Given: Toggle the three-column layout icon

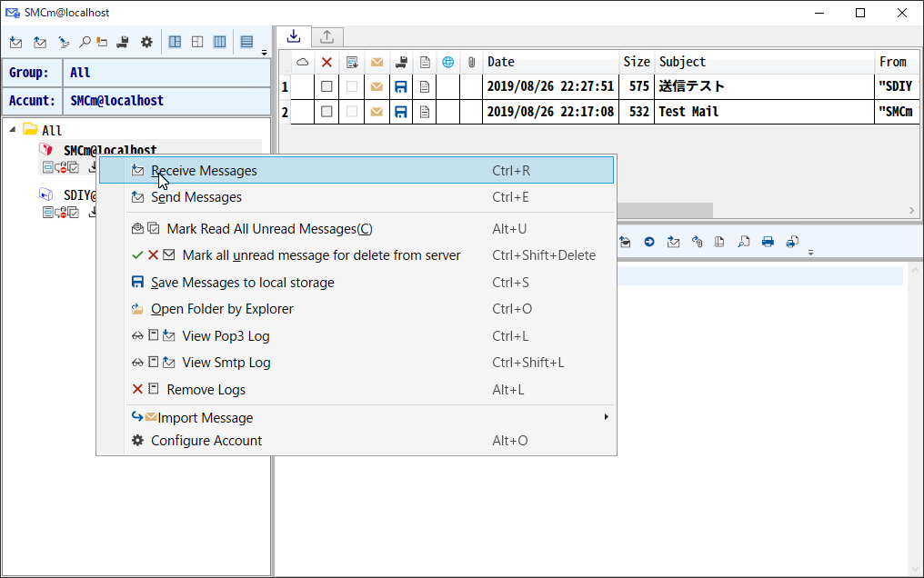Looking at the screenshot, I should click(x=220, y=42).
